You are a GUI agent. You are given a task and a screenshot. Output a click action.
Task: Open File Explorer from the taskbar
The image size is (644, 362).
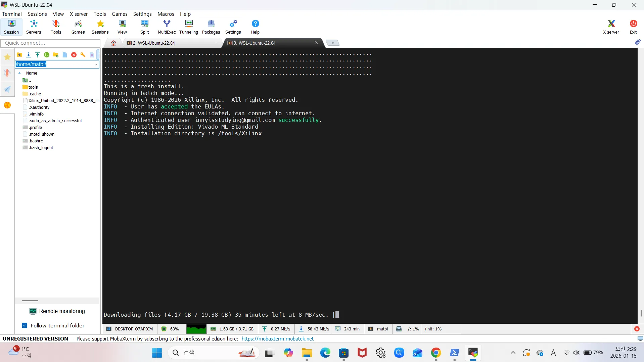pyautogui.click(x=307, y=353)
